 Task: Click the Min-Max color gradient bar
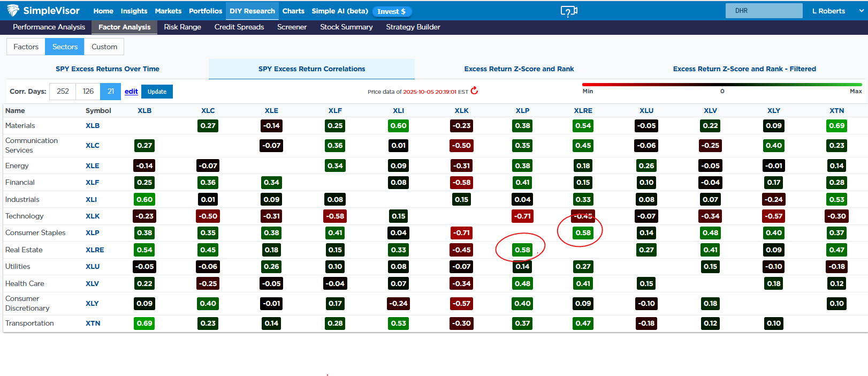[x=721, y=85]
